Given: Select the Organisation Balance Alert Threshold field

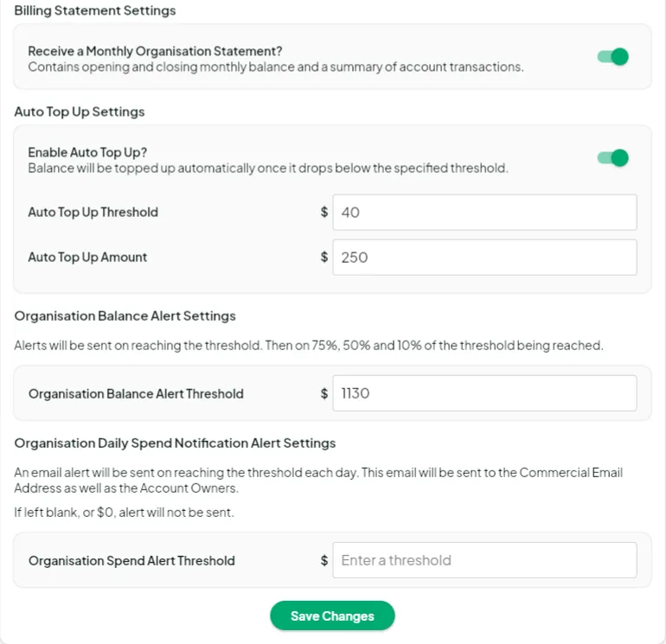Looking at the screenshot, I should click(x=484, y=393).
